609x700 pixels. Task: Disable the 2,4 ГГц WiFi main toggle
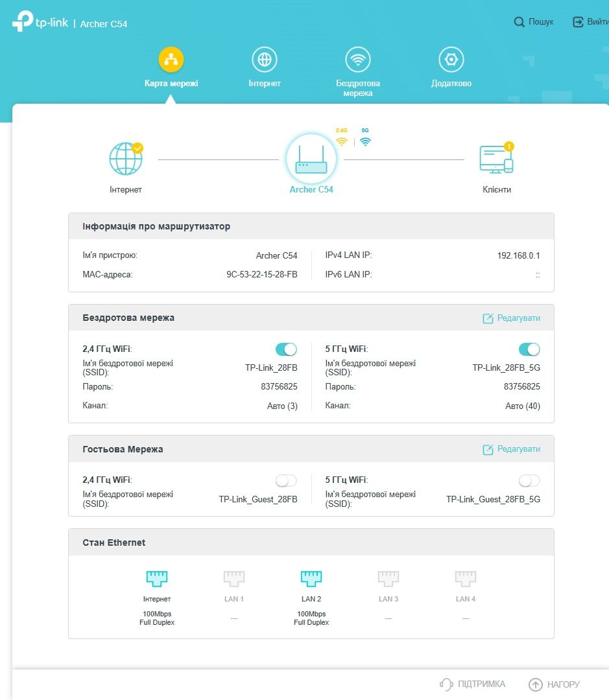click(x=287, y=349)
